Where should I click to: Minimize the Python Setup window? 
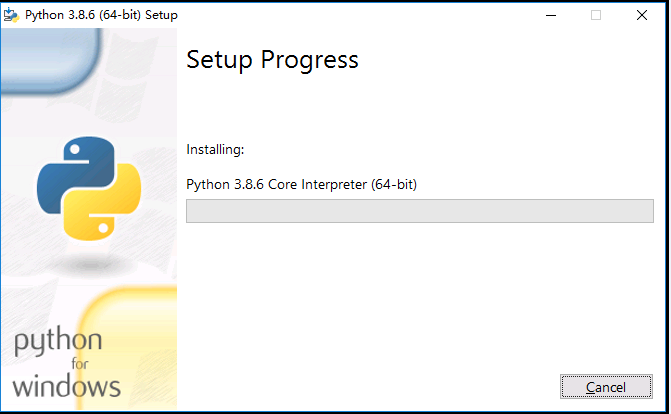550,14
